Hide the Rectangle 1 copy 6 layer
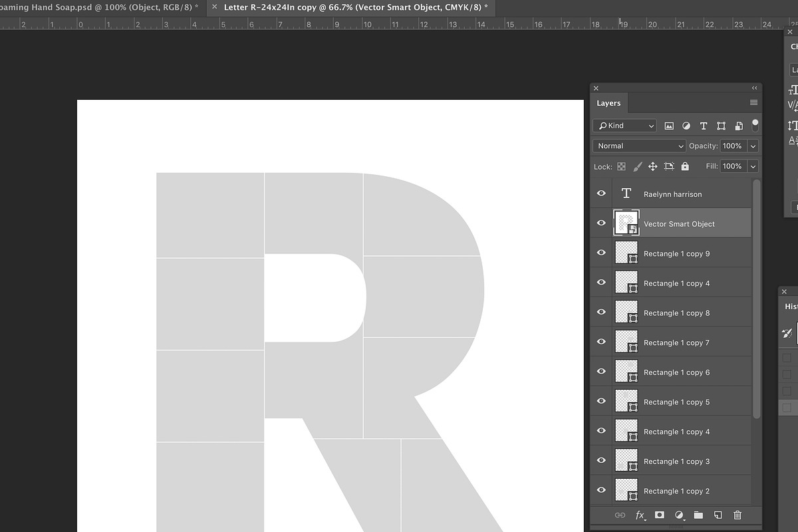798x532 pixels. (601, 372)
